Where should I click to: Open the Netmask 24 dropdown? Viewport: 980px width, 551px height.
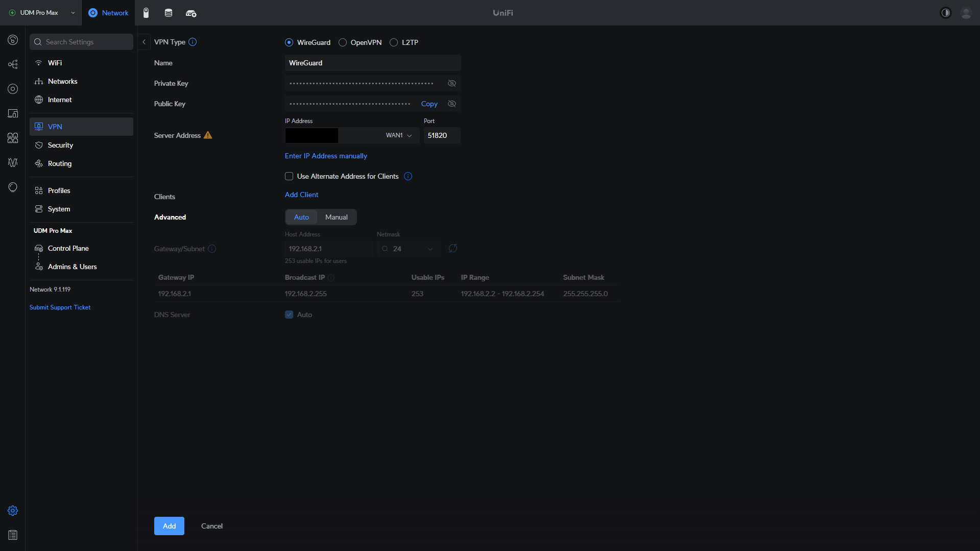(x=409, y=249)
